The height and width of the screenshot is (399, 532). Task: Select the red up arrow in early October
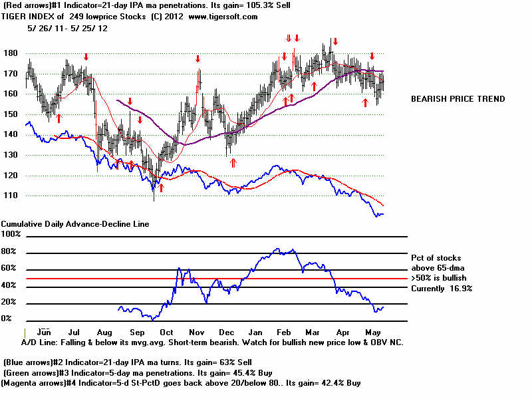click(x=160, y=188)
